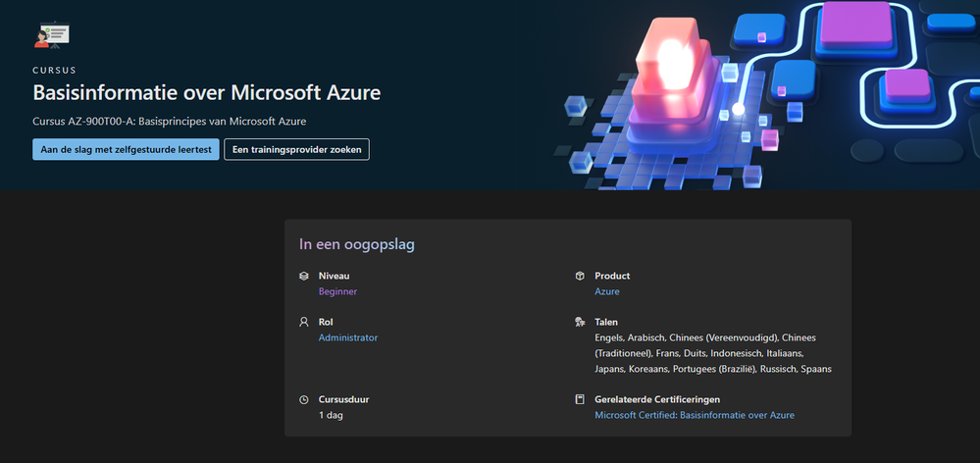
Task: Click the '1 dag' duration value
Action: 331,415
